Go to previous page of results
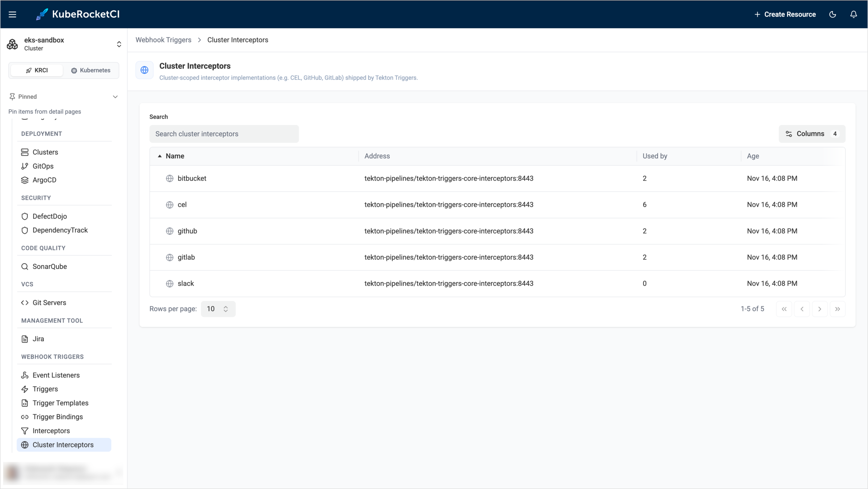Image resolution: width=868 pixels, height=489 pixels. (802, 309)
